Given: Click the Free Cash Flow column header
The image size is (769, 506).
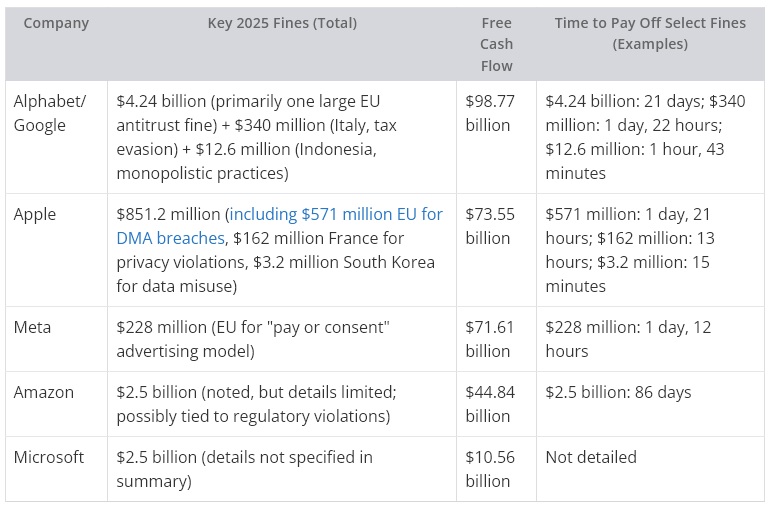Looking at the screenshot, I should (495, 44).
